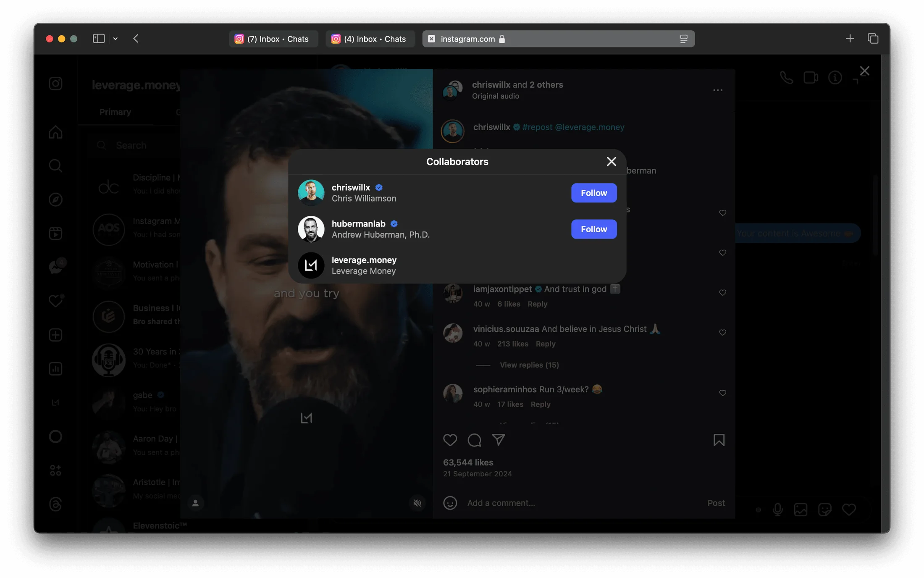This screenshot has height=578, width=924.
Task: Open the circle icon in sidebar
Action: coord(55,436)
